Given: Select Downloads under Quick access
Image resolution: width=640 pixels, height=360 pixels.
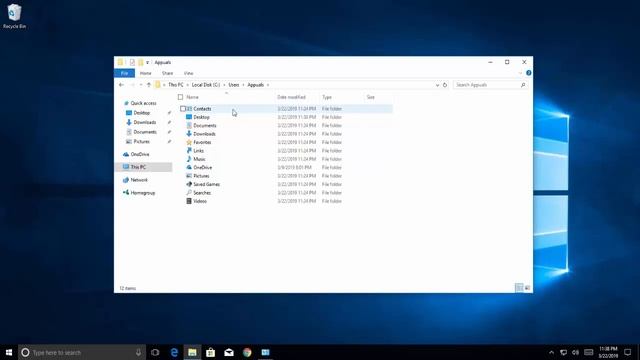Looking at the screenshot, I should click(141, 122).
